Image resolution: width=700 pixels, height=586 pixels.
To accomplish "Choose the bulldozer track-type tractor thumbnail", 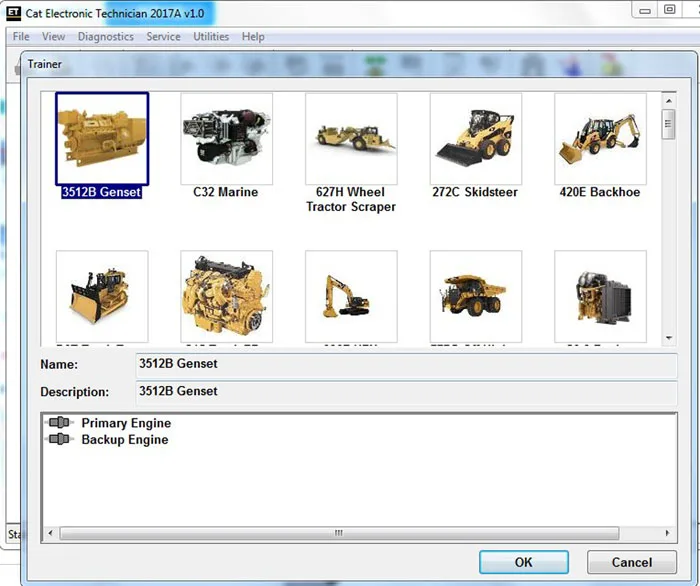I will tap(102, 296).
